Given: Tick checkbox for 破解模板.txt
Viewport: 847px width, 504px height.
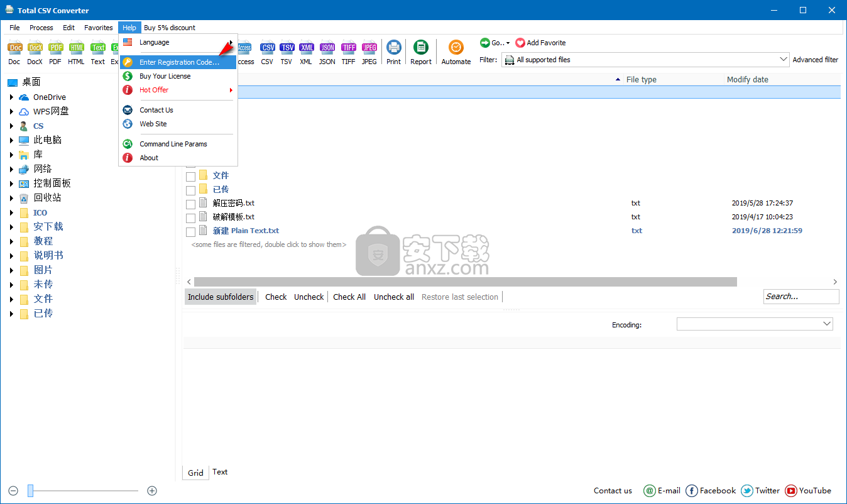Looking at the screenshot, I should [190, 217].
